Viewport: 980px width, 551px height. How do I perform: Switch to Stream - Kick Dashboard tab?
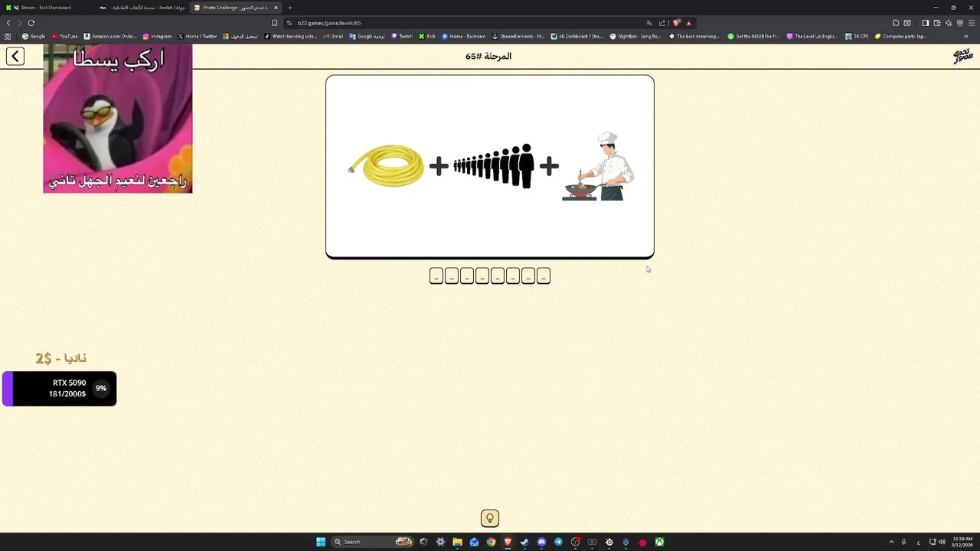[46, 8]
